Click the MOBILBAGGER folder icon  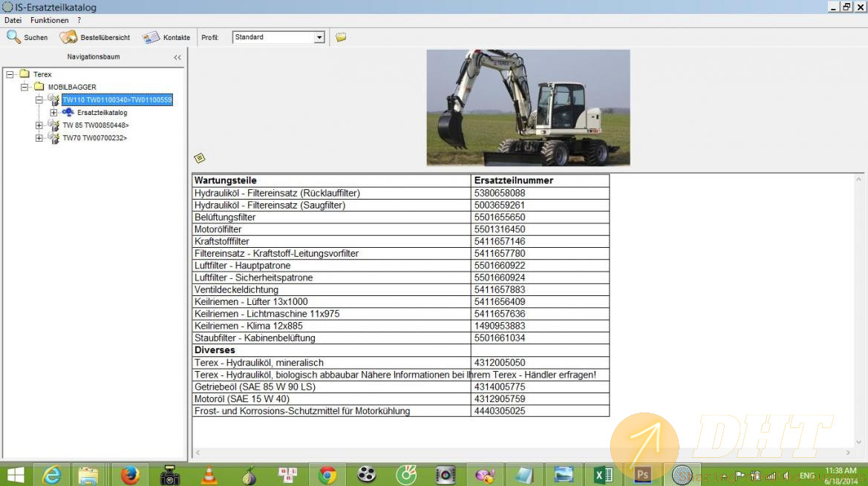coord(39,86)
